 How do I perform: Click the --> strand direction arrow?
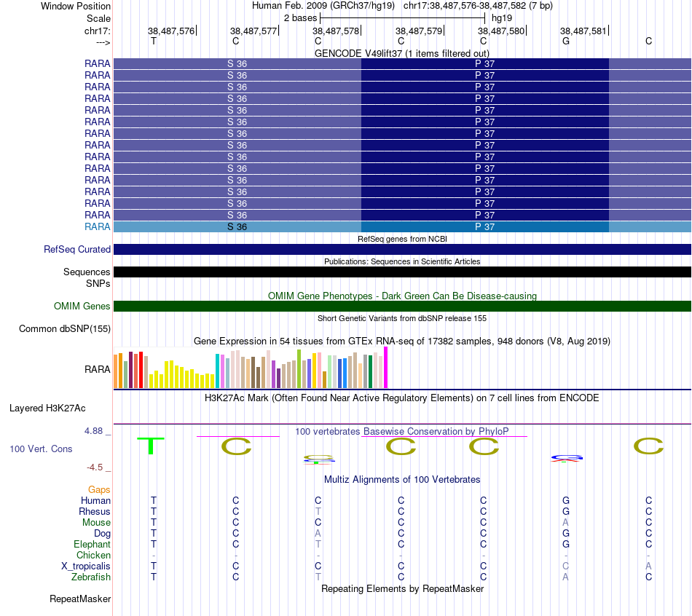[x=103, y=42]
